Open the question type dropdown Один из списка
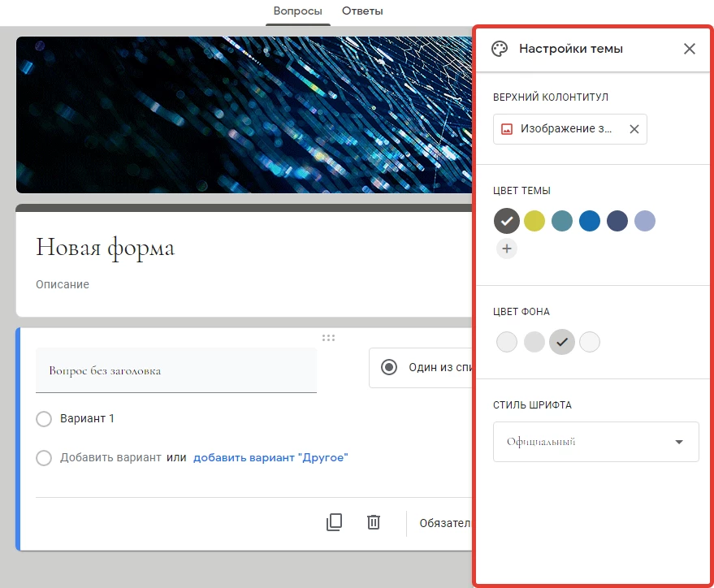 click(422, 368)
